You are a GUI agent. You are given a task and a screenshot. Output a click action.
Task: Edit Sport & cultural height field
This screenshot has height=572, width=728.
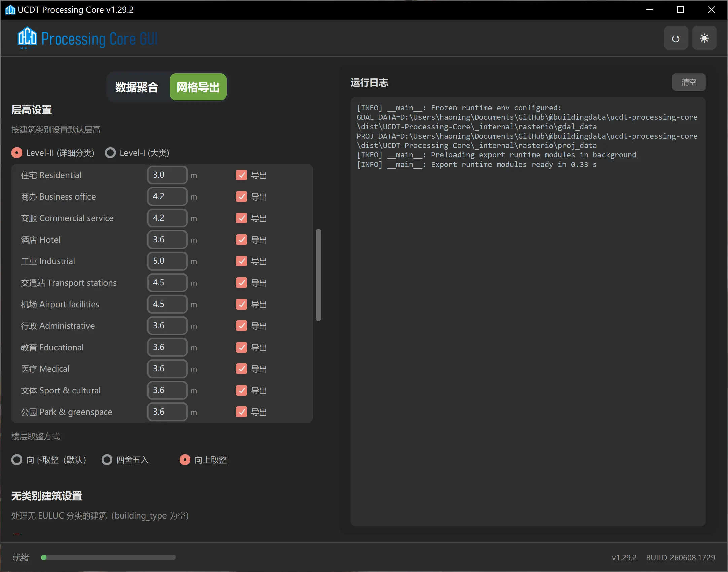(x=167, y=390)
